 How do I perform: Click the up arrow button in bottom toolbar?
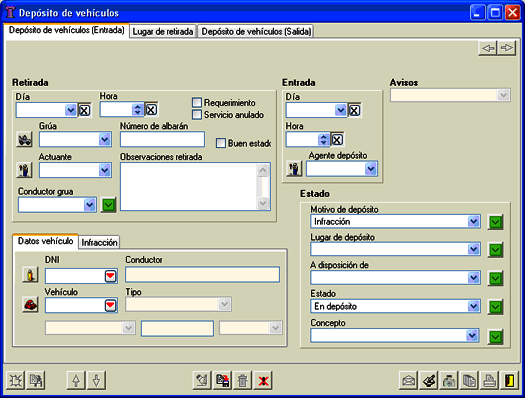[x=76, y=380]
